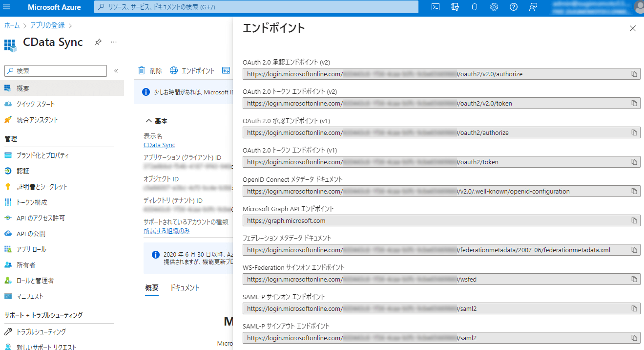Viewport: 644px width, 350px height.
Task: Open the settings gear in header
Action: [x=494, y=7]
